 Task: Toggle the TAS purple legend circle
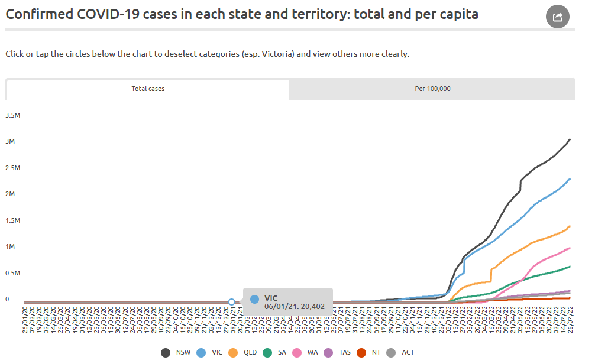(x=328, y=353)
